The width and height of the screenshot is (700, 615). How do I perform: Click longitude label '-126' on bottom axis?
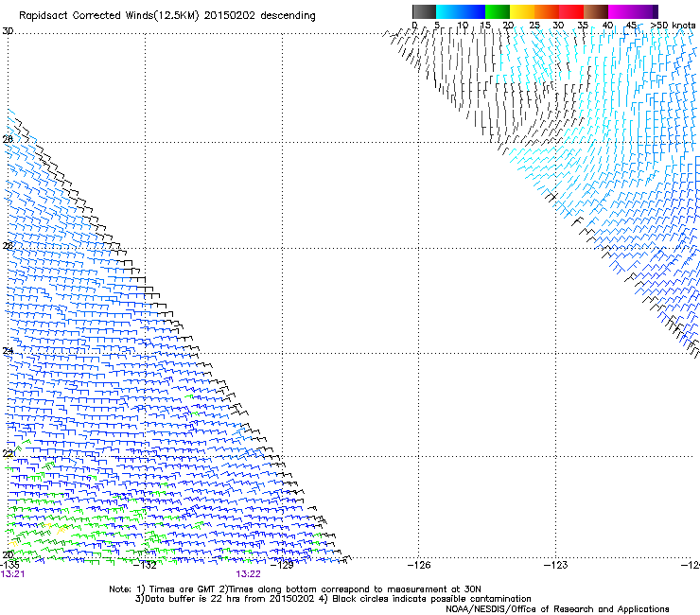(x=419, y=565)
